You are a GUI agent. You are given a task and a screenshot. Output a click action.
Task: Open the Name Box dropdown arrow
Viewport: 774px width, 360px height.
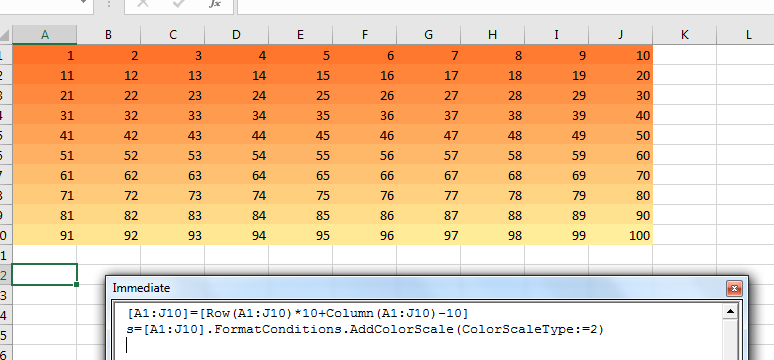(84, 2)
